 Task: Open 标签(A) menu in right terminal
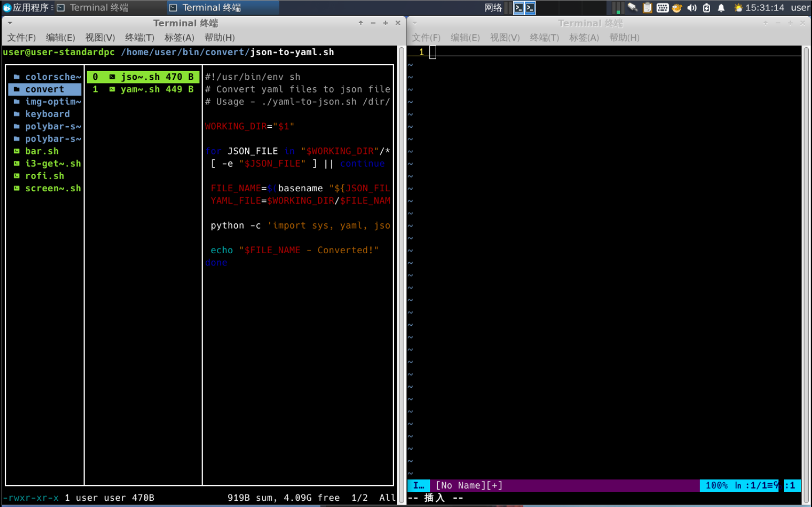[x=584, y=37]
